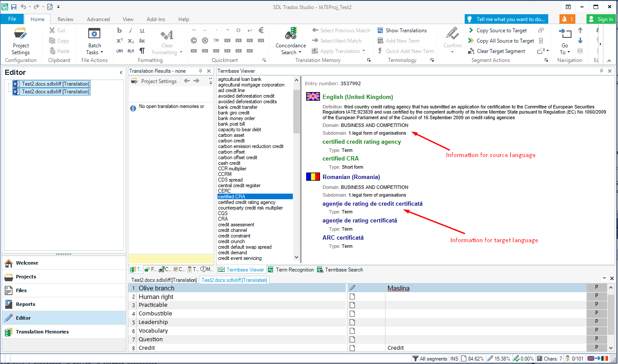Insert RLM mark
618x364 pixels.
(130, 51)
